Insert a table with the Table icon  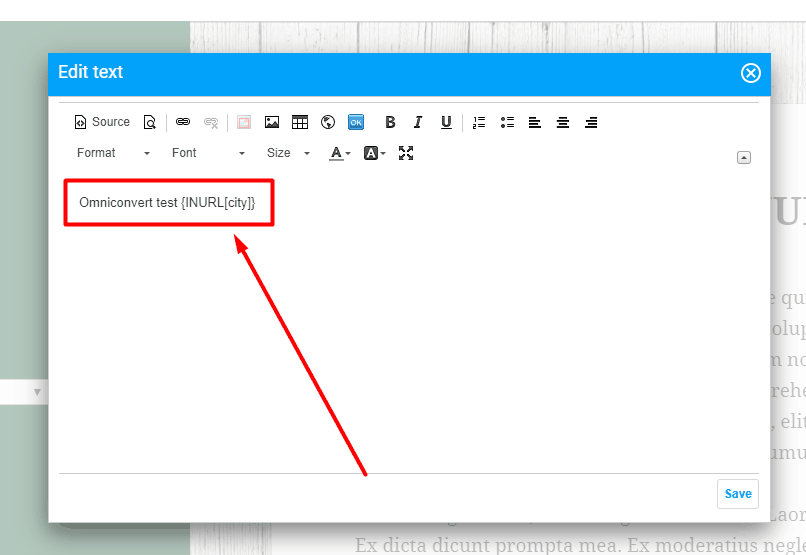(300, 122)
